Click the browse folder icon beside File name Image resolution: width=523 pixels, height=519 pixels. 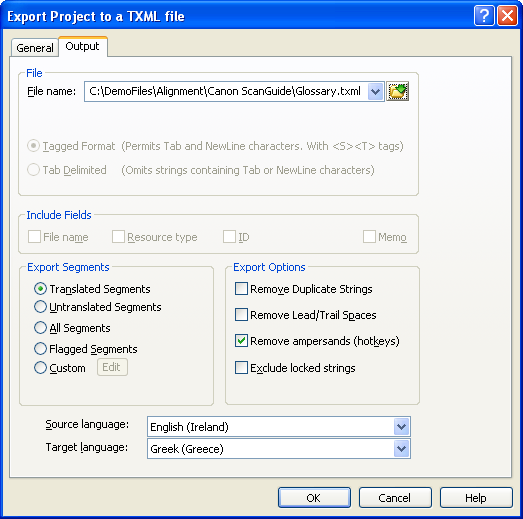click(x=397, y=91)
